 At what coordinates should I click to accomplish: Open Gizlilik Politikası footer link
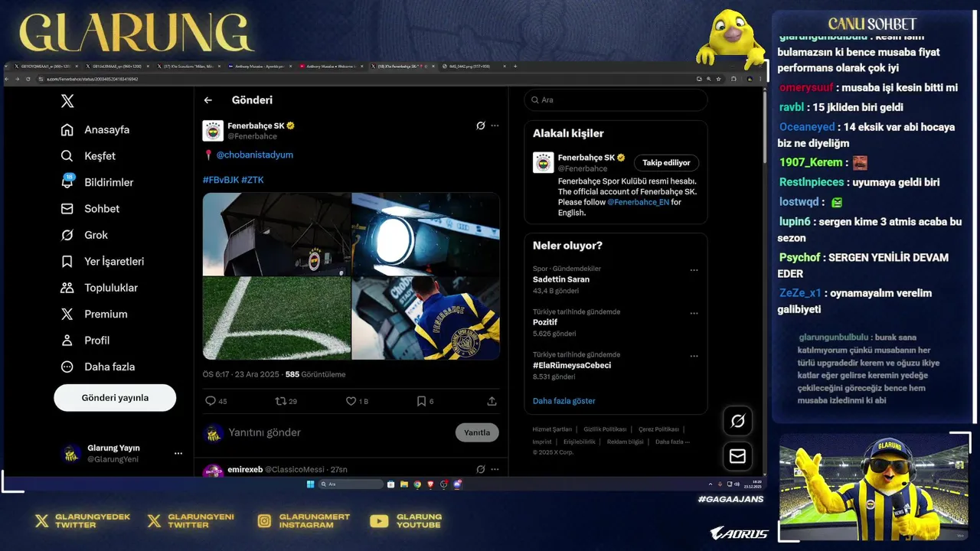pyautogui.click(x=605, y=429)
